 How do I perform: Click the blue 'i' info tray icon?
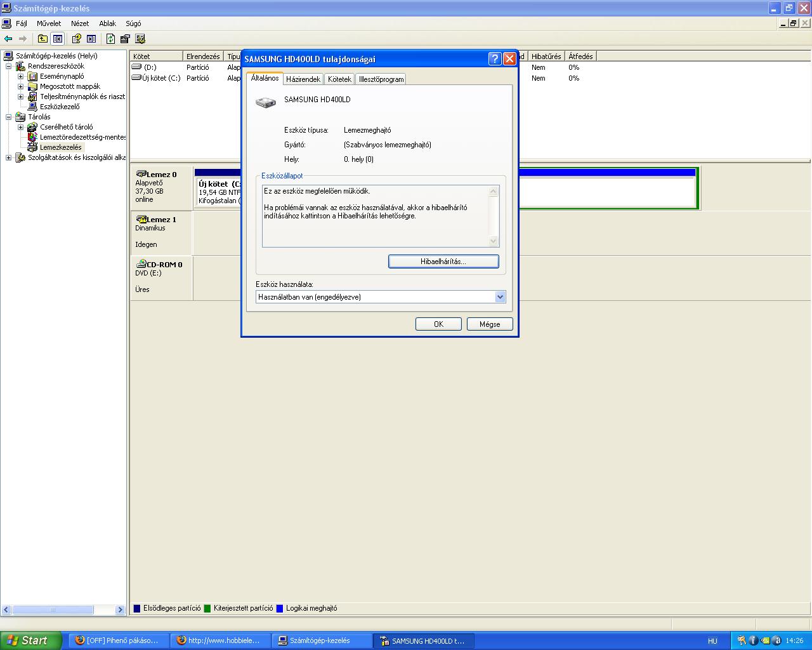pos(754,640)
